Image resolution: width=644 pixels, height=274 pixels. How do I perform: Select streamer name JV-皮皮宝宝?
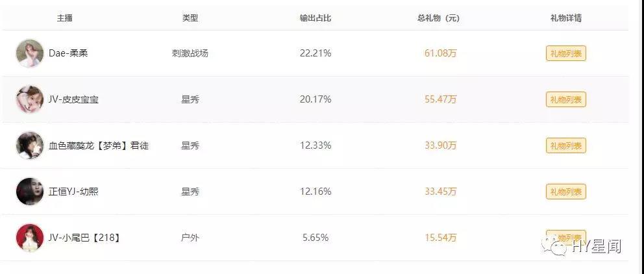coord(74,99)
